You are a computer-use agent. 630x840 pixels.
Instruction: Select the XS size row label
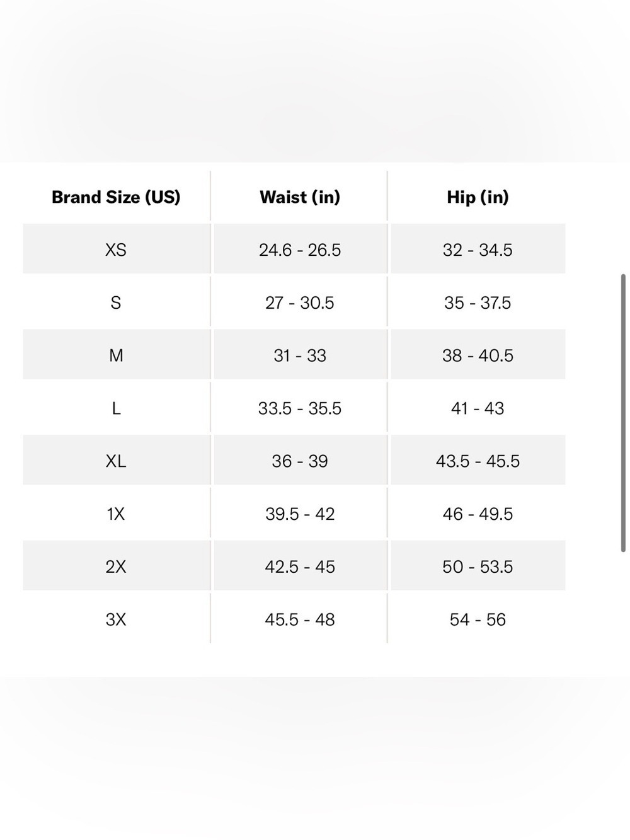click(x=116, y=250)
